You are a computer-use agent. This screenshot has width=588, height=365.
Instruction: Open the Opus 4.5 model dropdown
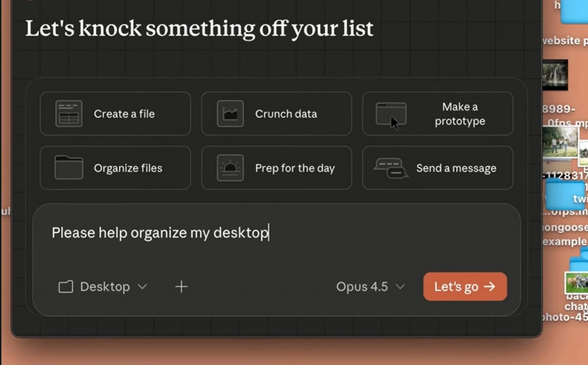370,287
